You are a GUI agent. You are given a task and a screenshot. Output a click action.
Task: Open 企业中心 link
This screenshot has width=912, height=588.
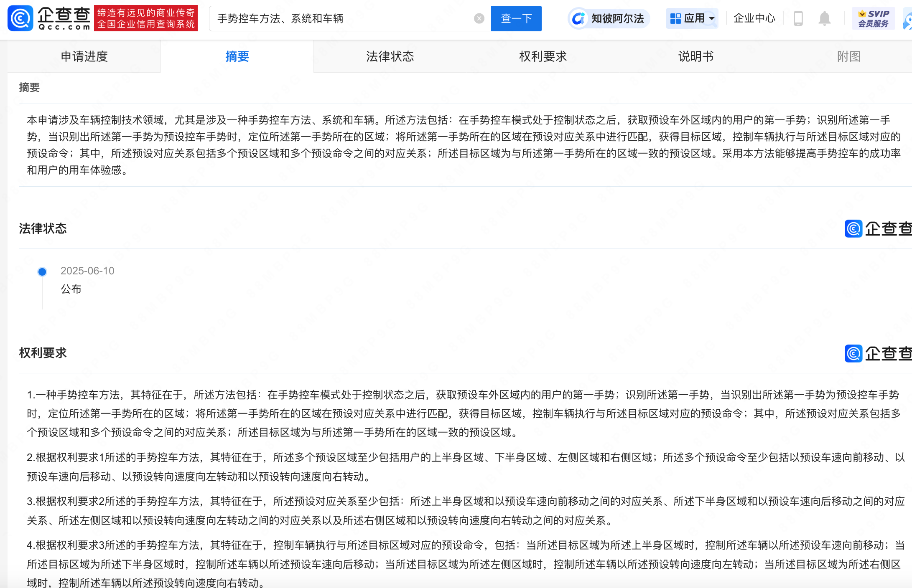pyautogui.click(x=754, y=18)
